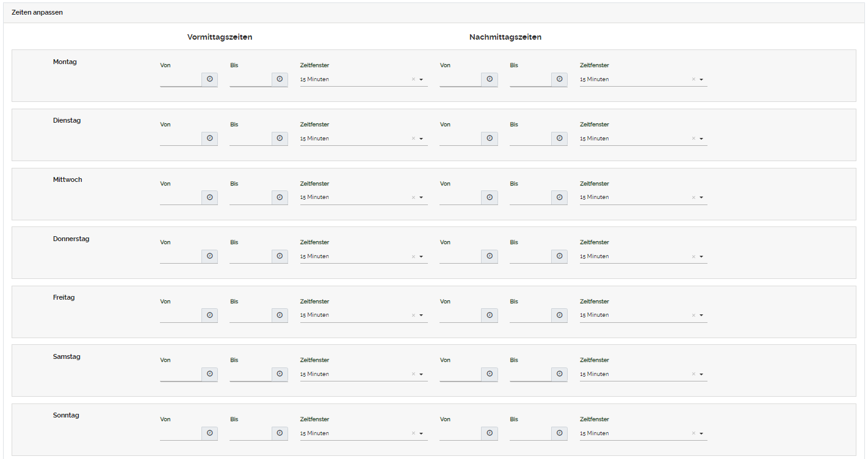Click clock icon for Sonntag morning Bis
The width and height of the screenshot is (868, 459).
coord(280,433)
